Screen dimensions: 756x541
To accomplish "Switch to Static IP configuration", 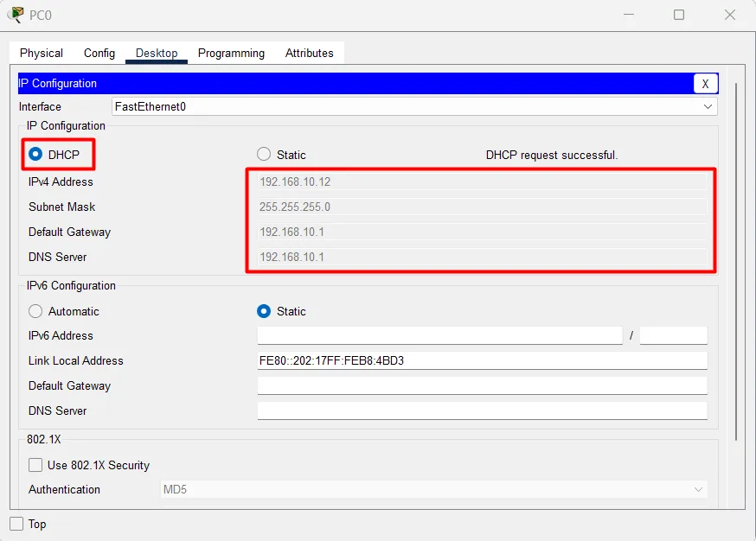I will (x=263, y=154).
